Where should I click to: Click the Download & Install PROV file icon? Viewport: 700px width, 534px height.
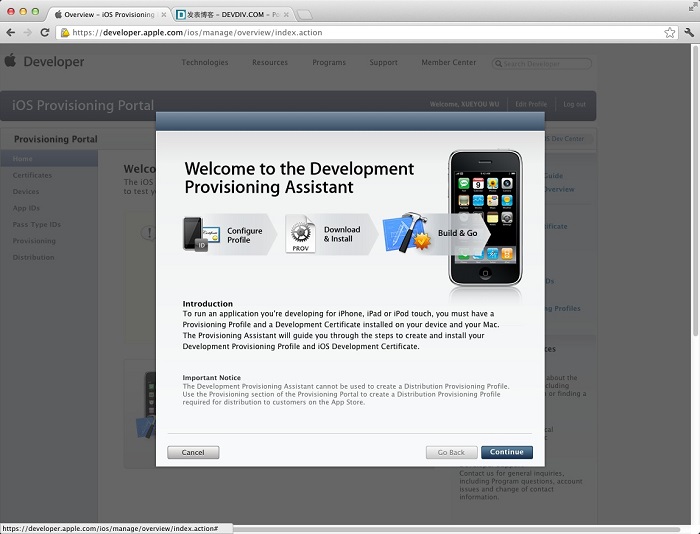[300, 234]
